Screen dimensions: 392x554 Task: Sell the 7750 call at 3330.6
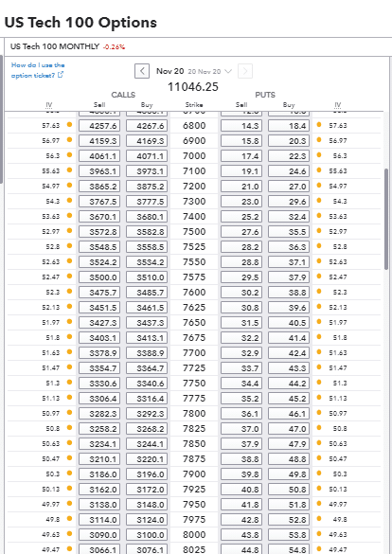point(99,384)
